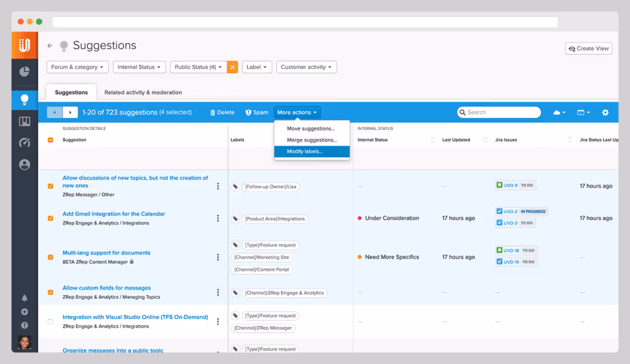Open the cloud export dropdown
This screenshot has width=630, height=364.
coord(559,113)
